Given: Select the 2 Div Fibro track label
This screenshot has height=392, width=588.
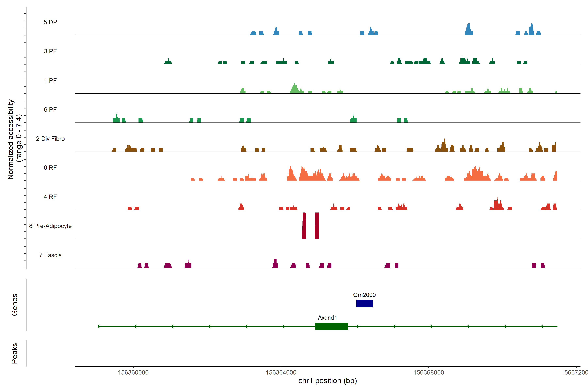Looking at the screenshot, I should [x=50, y=139].
